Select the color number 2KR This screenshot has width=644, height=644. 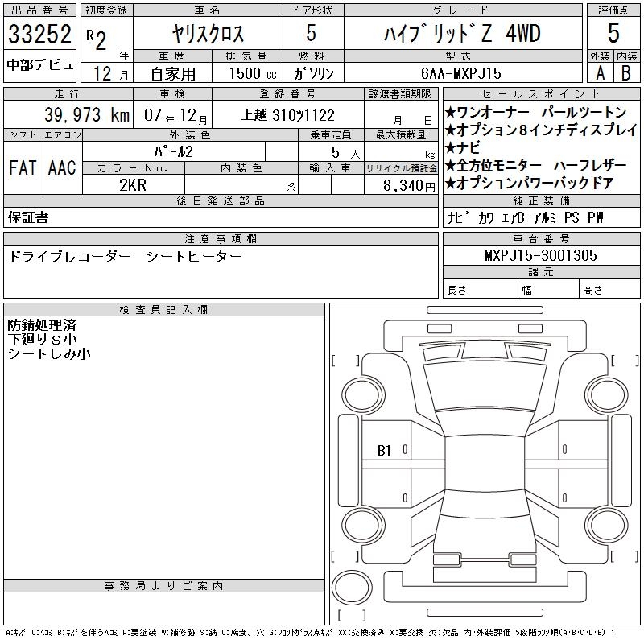click(133, 185)
